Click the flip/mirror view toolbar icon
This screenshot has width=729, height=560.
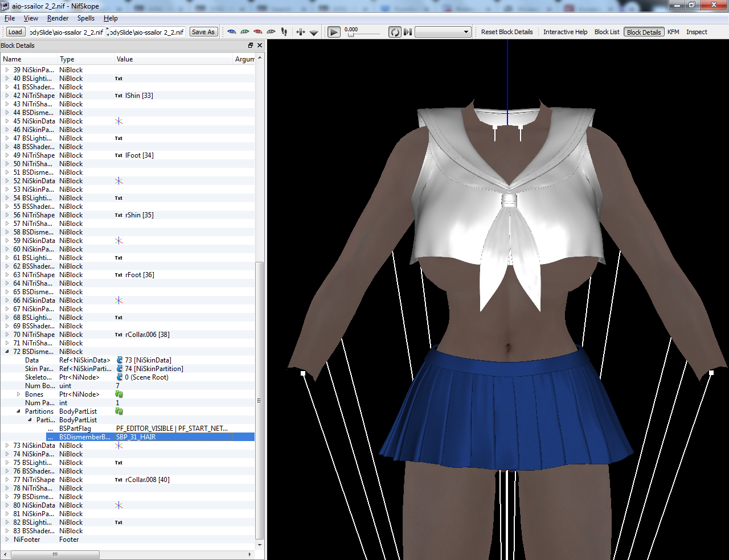[301, 32]
